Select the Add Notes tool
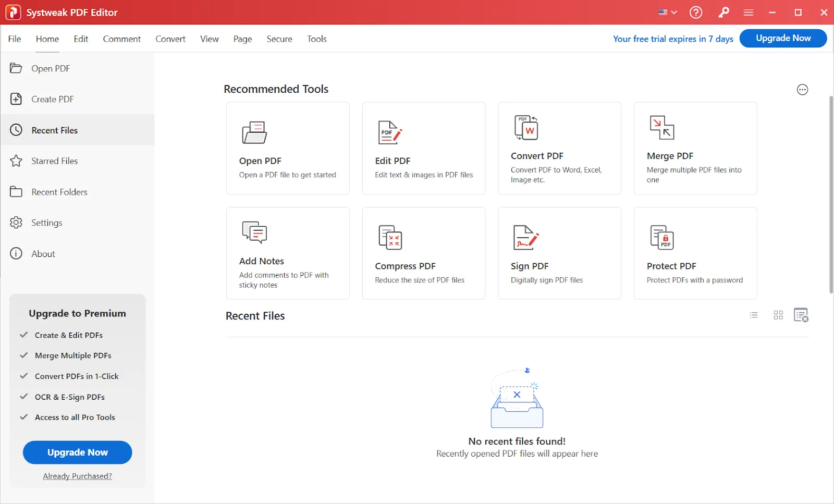 click(288, 253)
